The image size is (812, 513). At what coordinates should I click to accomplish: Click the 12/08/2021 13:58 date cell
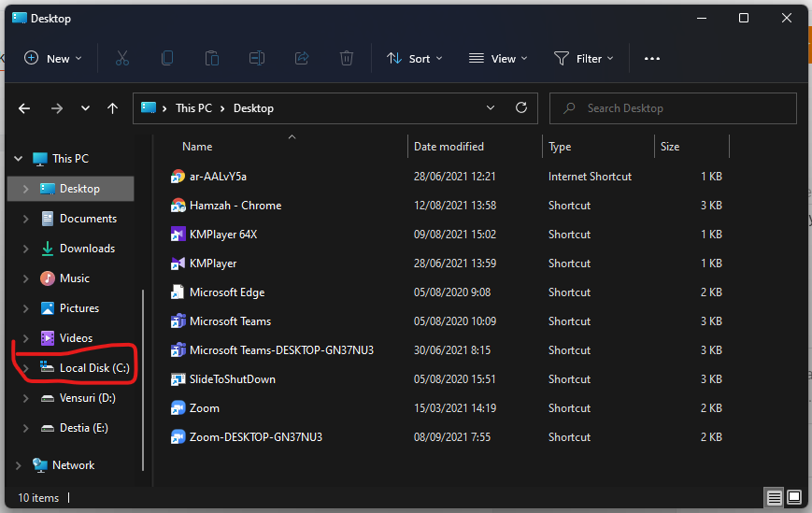455,206
